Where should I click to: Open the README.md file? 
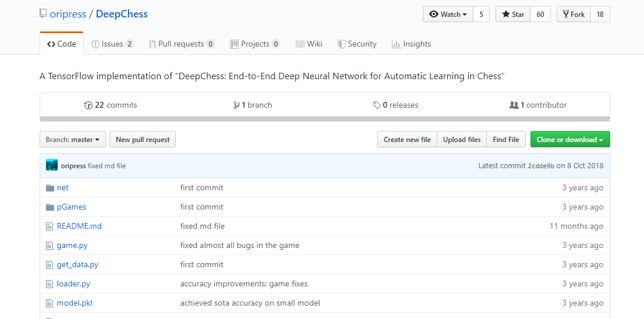(79, 226)
